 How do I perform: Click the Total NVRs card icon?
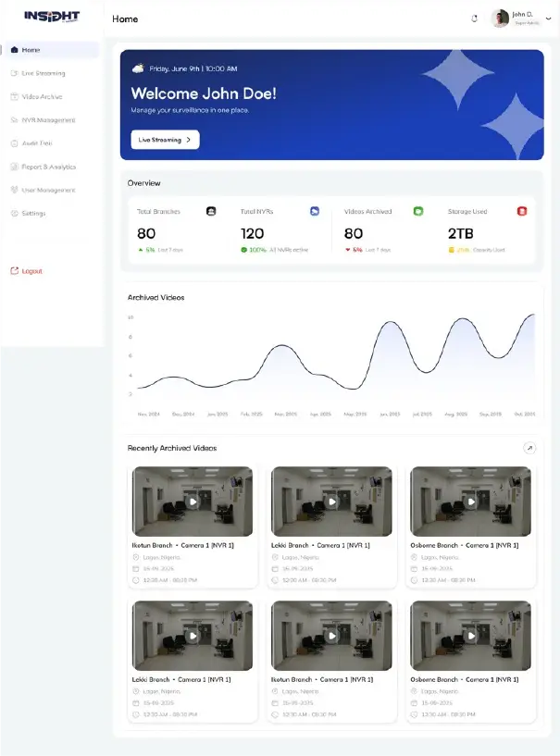[x=315, y=211]
